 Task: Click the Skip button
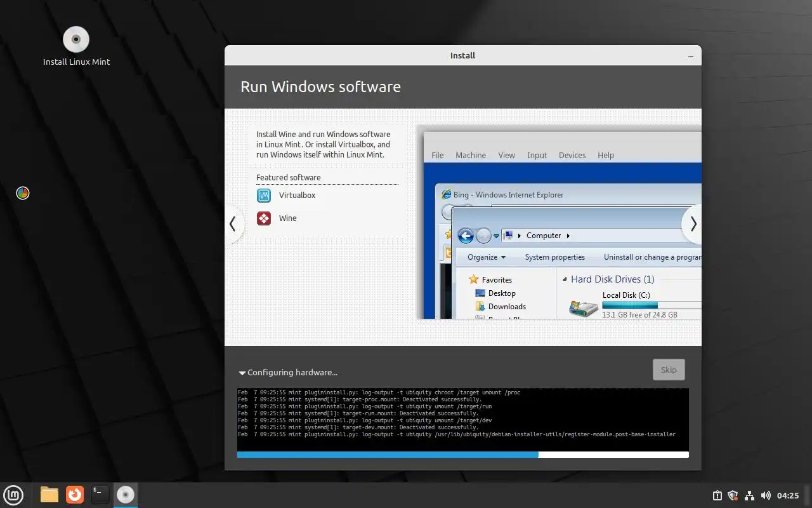(x=669, y=370)
